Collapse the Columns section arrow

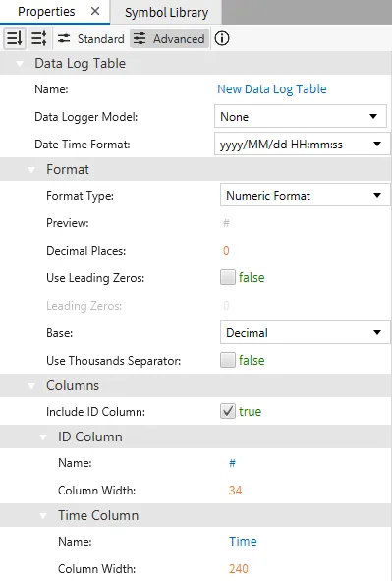[x=31, y=386]
